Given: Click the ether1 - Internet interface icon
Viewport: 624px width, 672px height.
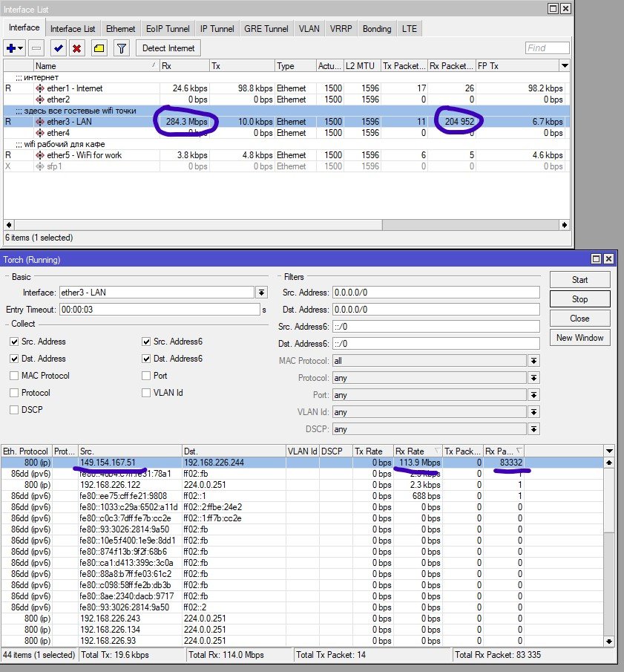Looking at the screenshot, I should [x=40, y=88].
